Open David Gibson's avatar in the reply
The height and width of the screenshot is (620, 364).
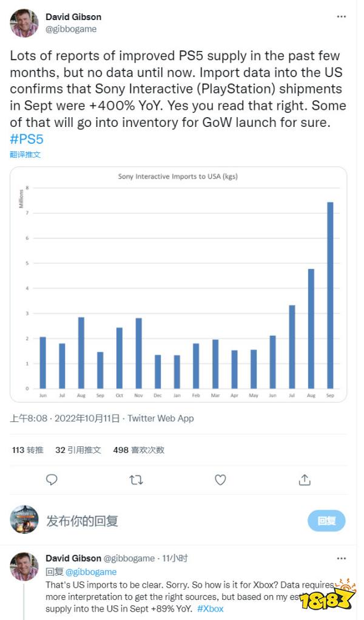pos(25,567)
